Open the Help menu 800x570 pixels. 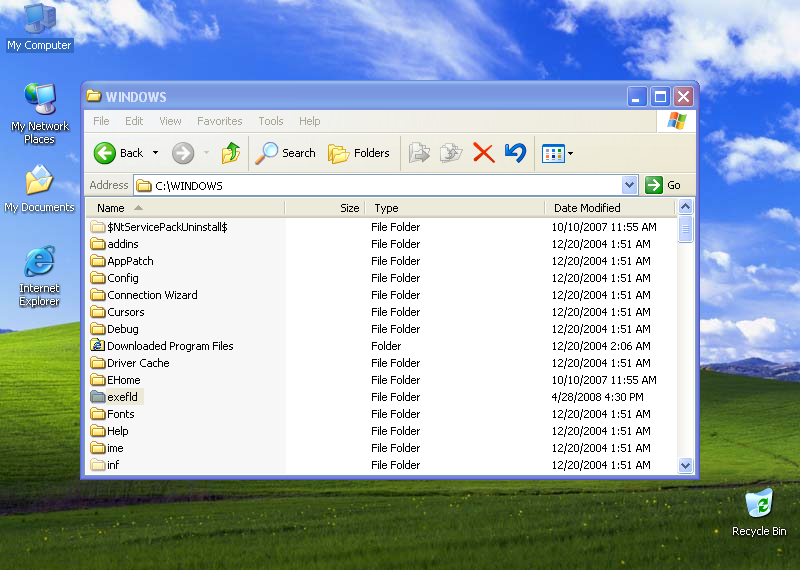pos(309,121)
